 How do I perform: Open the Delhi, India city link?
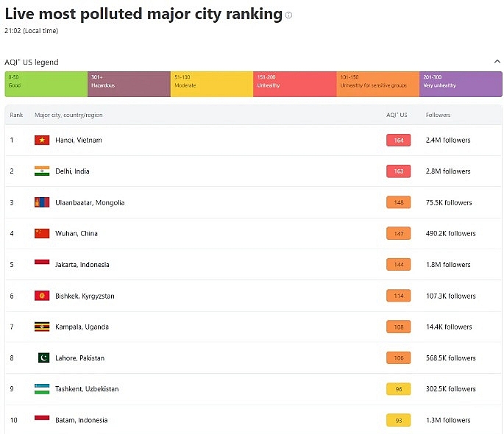(72, 171)
